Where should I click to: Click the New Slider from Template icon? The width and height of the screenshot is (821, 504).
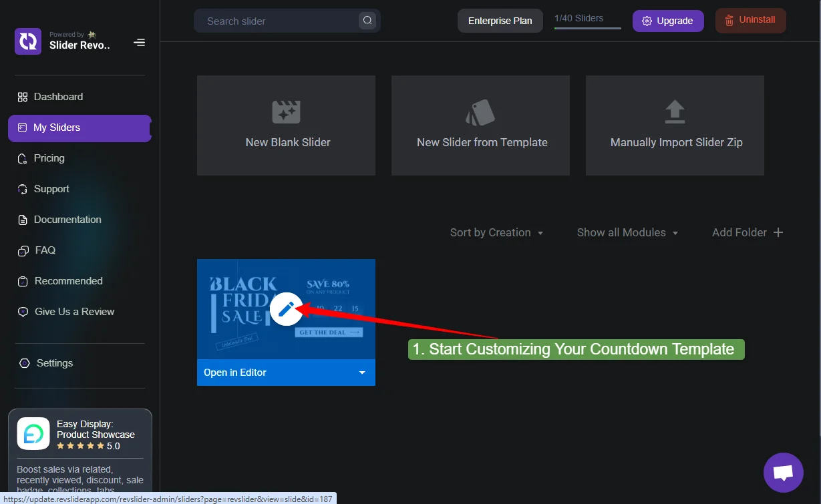tap(480, 111)
